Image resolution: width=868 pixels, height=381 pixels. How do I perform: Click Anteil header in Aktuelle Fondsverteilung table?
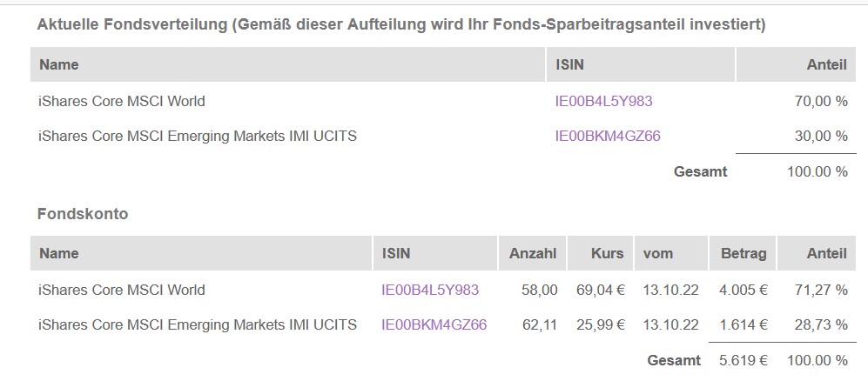click(827, 64)
